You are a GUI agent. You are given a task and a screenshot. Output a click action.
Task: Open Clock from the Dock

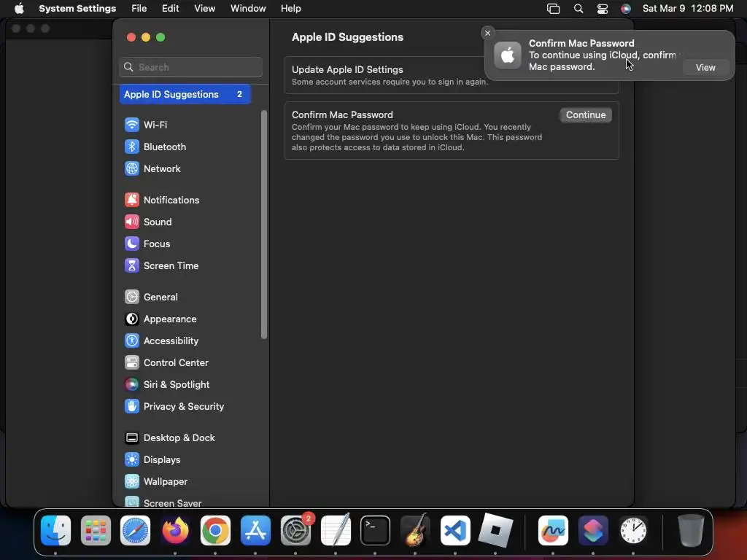pos(633,530)
